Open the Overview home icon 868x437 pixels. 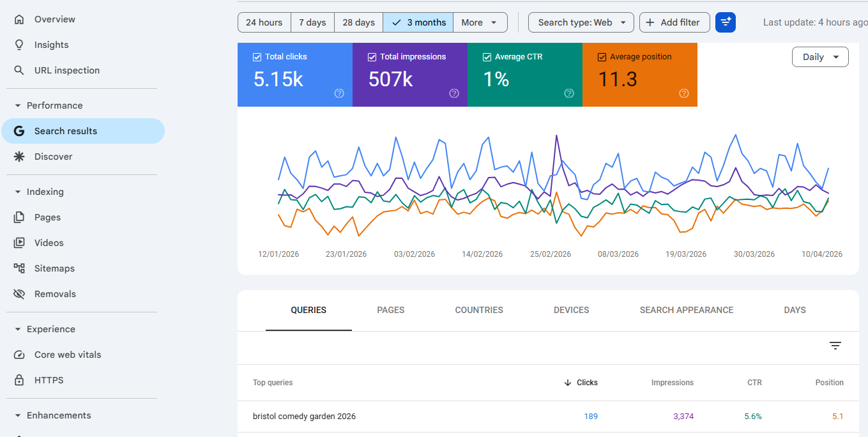[19, 19]
